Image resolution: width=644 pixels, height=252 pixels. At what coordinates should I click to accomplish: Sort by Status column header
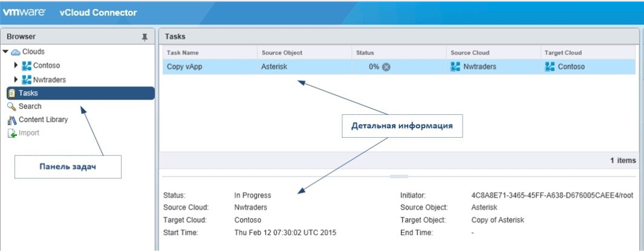point(399,53)
